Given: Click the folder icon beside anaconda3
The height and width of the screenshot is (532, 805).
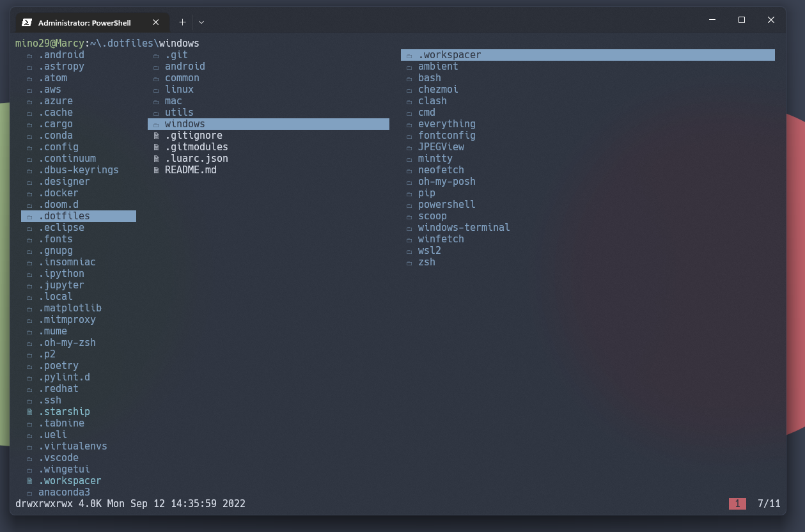Looking at the screenshot, I should coord(29,493).
